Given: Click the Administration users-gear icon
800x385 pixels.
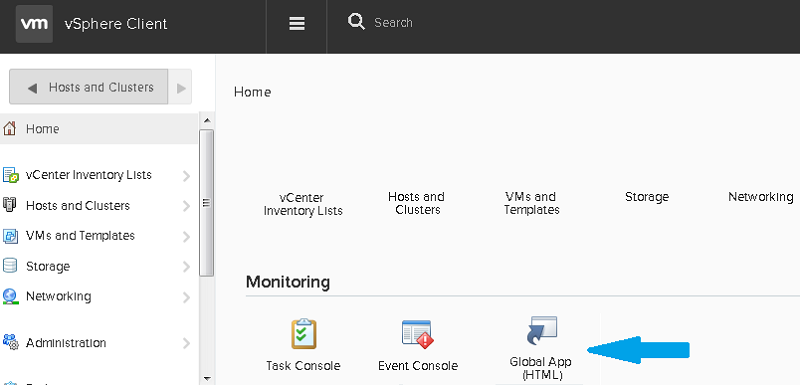Looking at the screenshot, I should (x=10, y=342).
